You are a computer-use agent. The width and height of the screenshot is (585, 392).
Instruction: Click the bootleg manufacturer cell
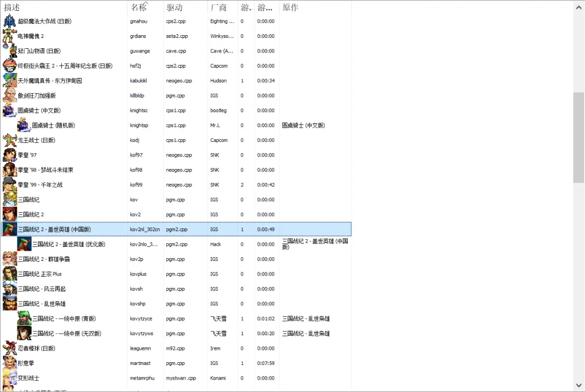218,110
